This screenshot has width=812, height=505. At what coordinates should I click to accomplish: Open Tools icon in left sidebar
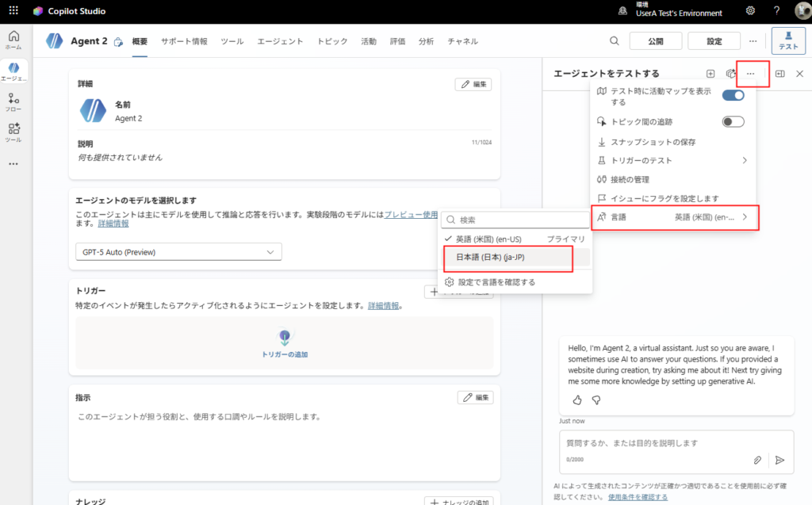(x=13, y=132)
